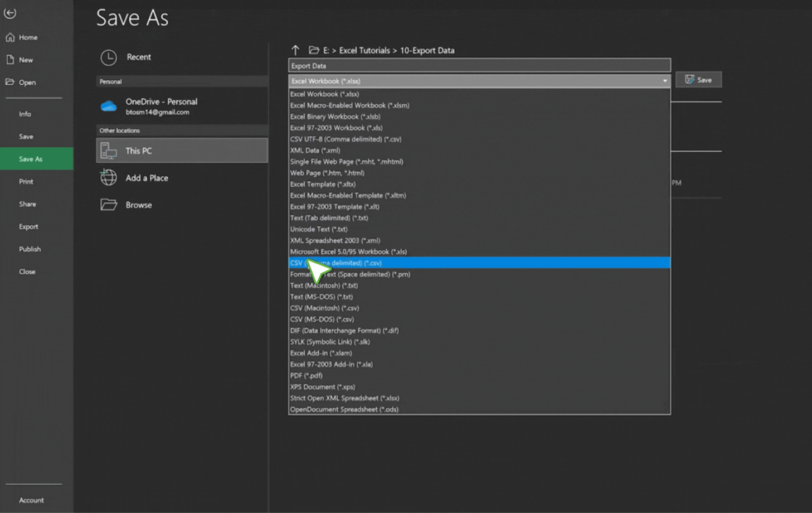Click the Browse folder icon

[x=109, y=205]
